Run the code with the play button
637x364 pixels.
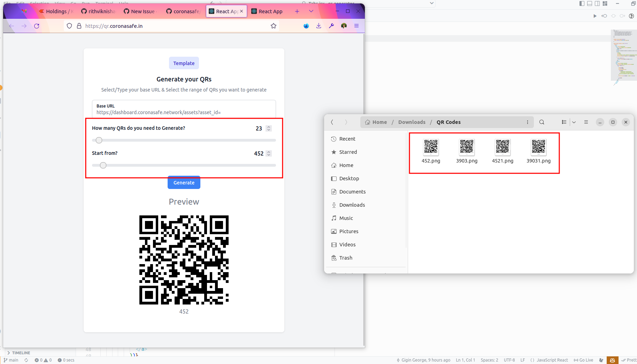(595, 16)
